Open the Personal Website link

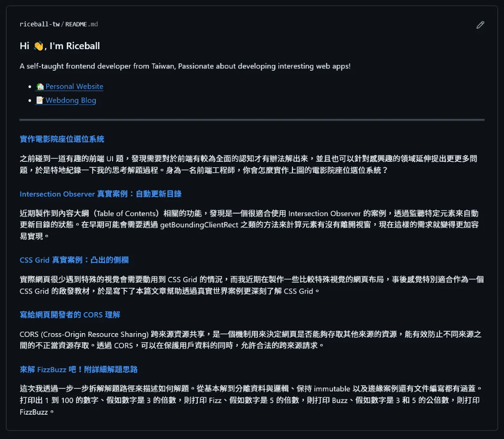pos(74,87)
